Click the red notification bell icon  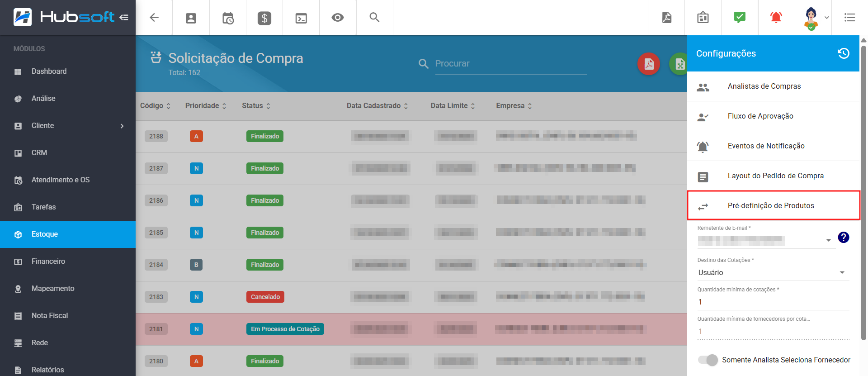pyautogui.click(x=776, y=18)
